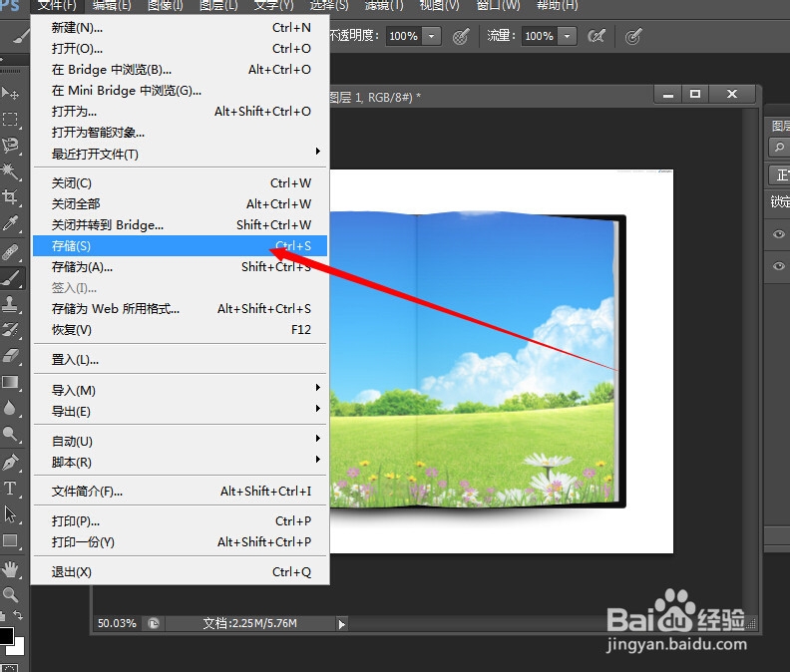The image size is (790, 672).
Task: Open the opacity percentage dropdown
Action: tap(431, 36)
